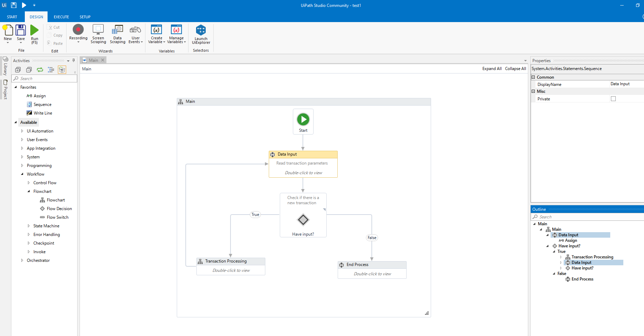Click the quick-save icon in the title bar
The height and width of the screenshot is (336, 644).
pos(13,5)
